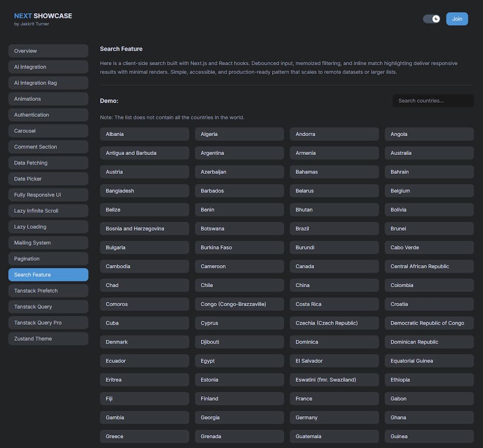483x448 pixels.
Task: Open the Zustand Theme page
Action: (x=48, y=338)
